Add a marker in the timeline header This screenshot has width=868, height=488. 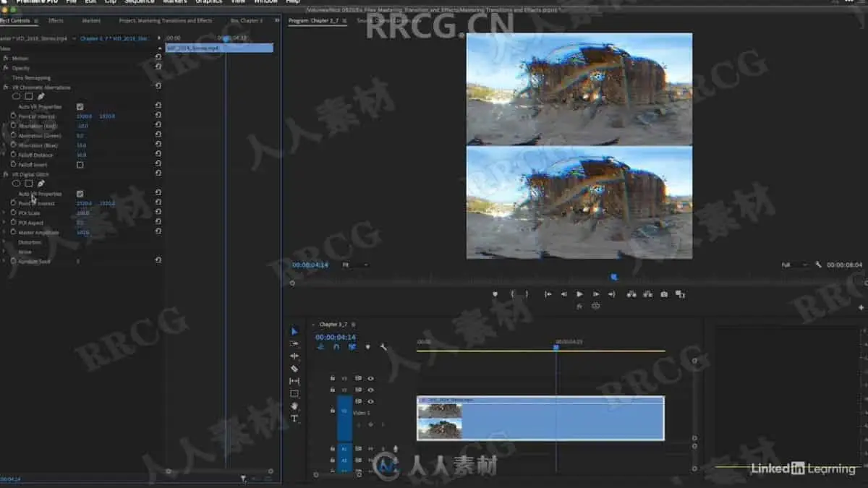tap(367, 347)
